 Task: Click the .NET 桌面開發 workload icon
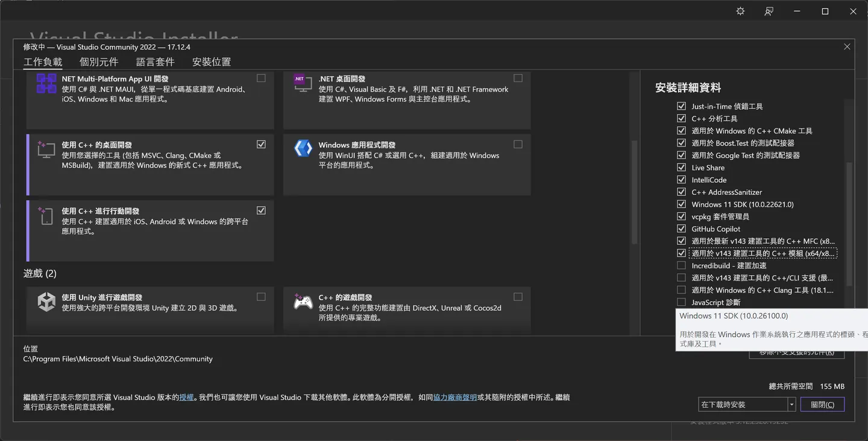[x=303, y=83]
